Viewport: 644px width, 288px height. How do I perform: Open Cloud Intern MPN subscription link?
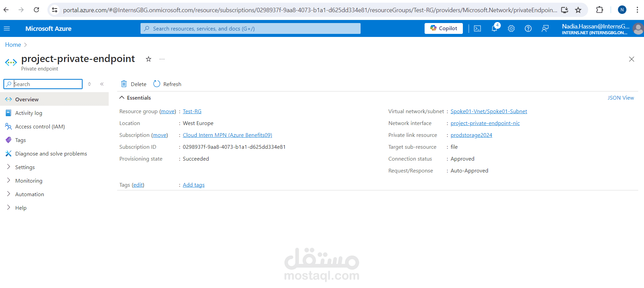228,135
